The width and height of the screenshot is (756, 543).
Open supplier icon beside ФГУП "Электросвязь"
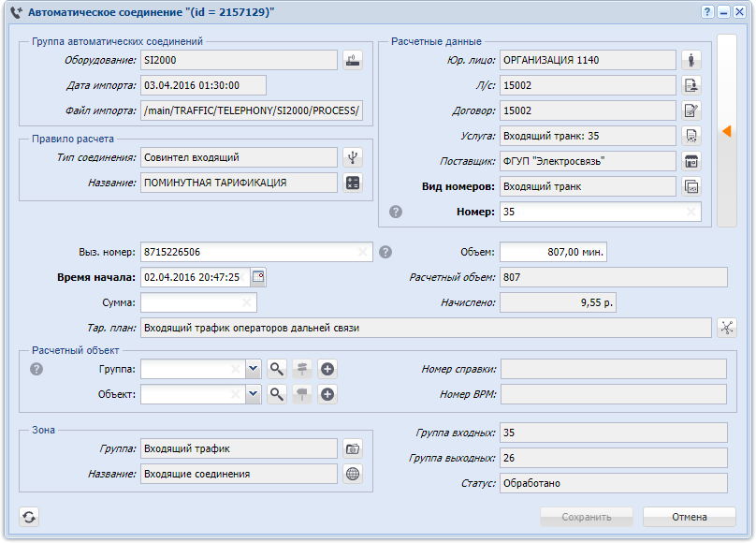pos(691,162)
